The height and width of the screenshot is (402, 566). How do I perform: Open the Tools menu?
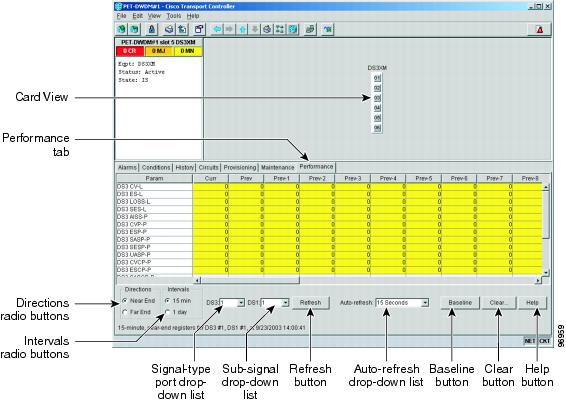click(x=173, y=16)
